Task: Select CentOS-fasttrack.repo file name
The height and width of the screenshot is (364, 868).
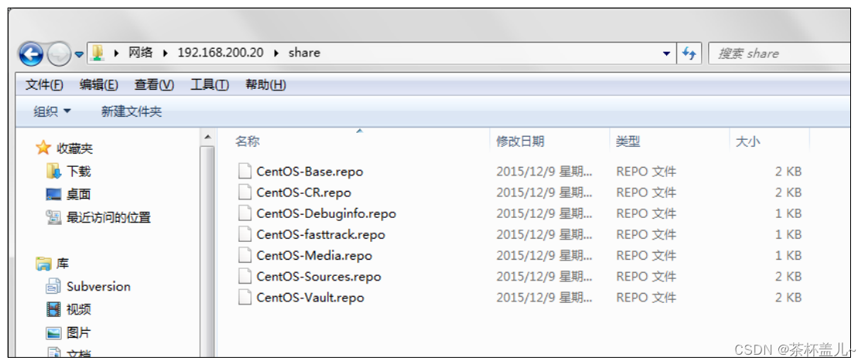Action: (321, 235)
